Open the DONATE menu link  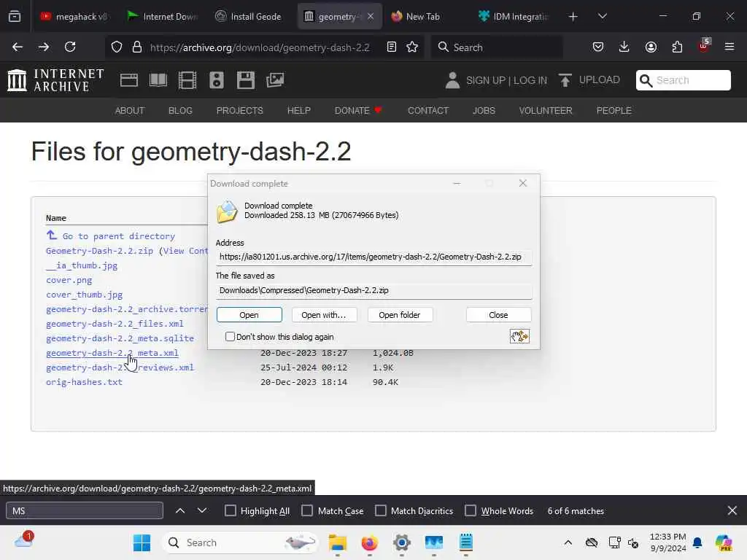click(x=357, y=111)
